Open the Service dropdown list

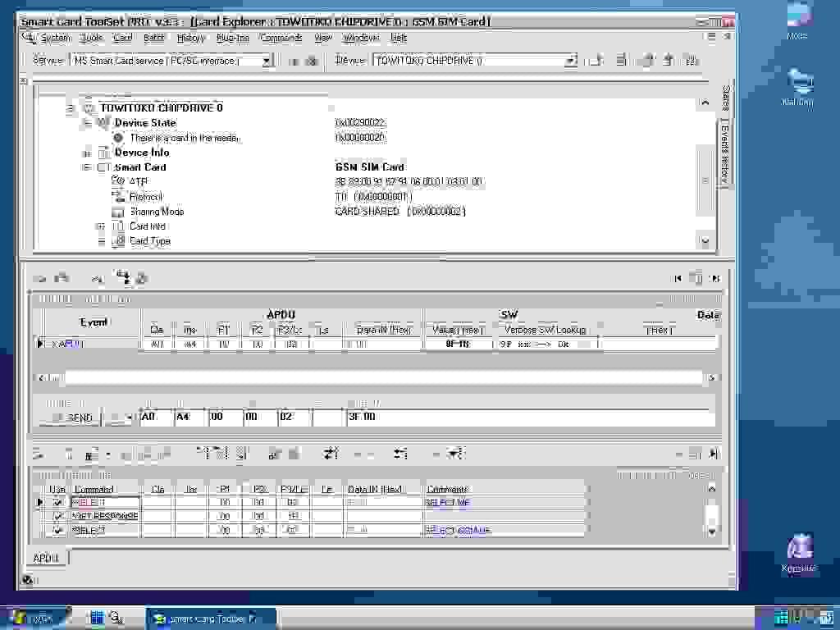(x=267, y=60)
